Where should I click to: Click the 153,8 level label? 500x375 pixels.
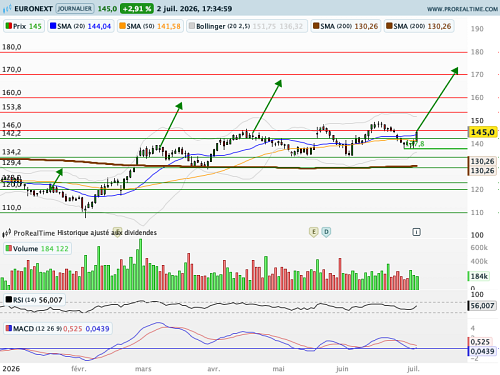(12, 107)
